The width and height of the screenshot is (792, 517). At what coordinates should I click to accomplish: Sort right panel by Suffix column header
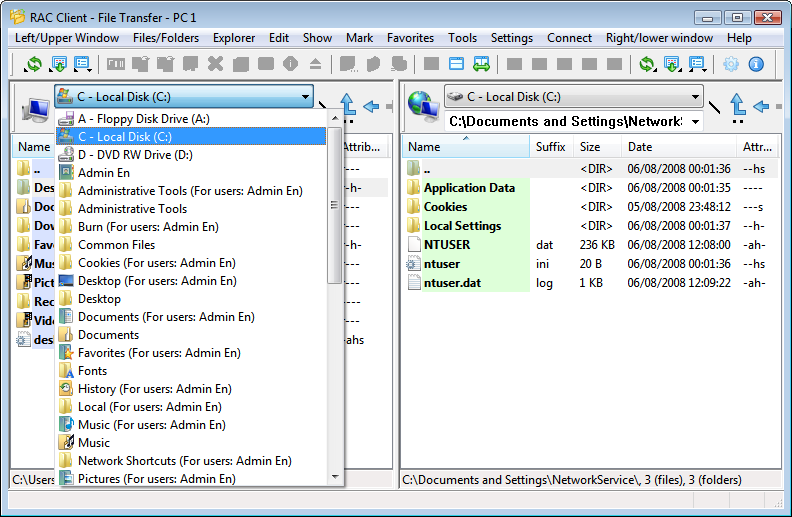551,147
